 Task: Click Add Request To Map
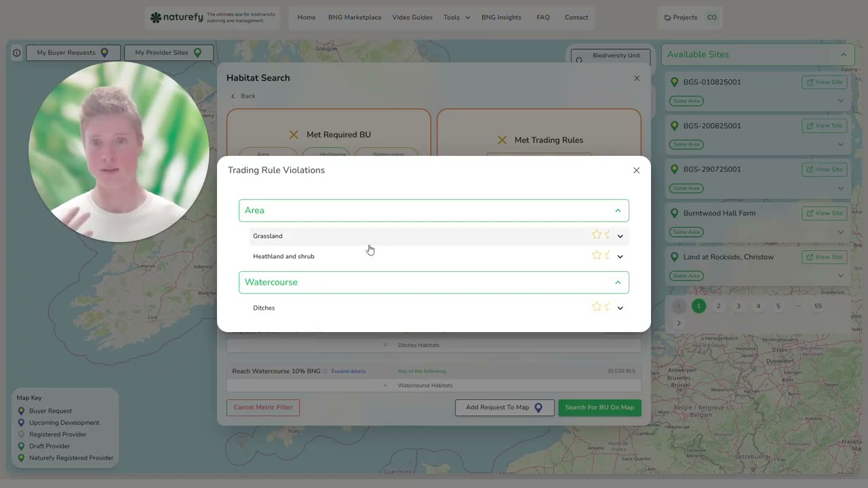(x=505, y=407)
